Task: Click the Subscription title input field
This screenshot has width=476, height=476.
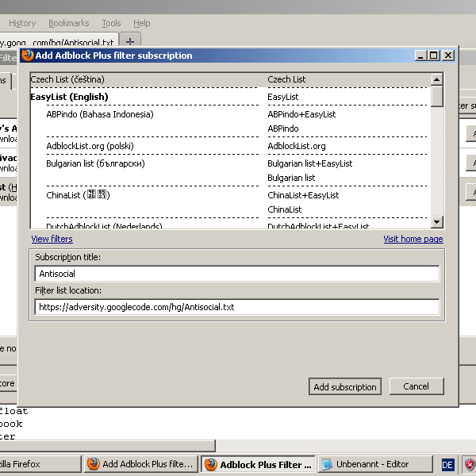Action: (x=236, y=274)
